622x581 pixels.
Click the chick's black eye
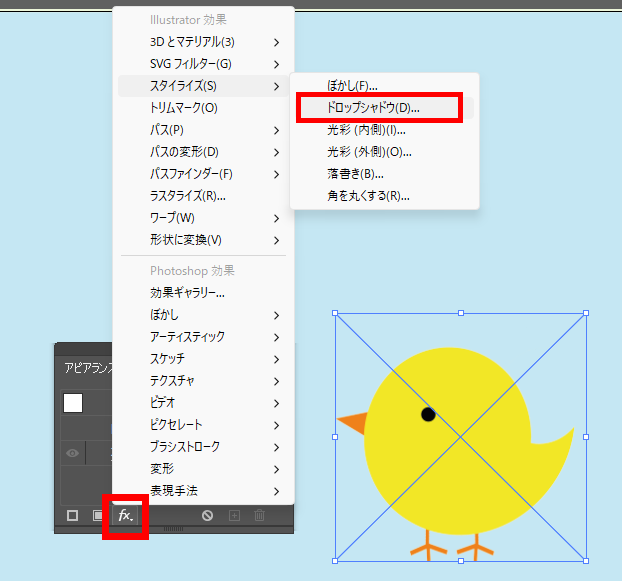(x=428, y=414)
